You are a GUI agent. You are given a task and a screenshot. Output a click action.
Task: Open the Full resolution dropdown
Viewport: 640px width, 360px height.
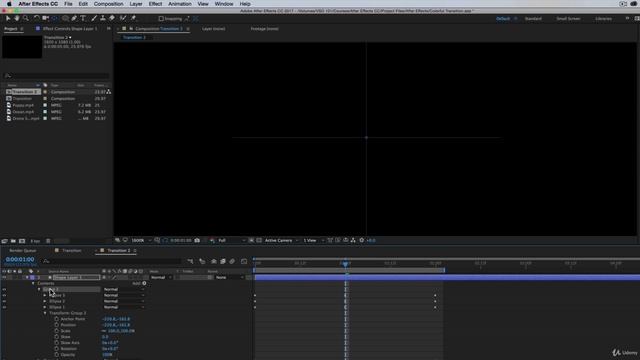coord(232,240)
